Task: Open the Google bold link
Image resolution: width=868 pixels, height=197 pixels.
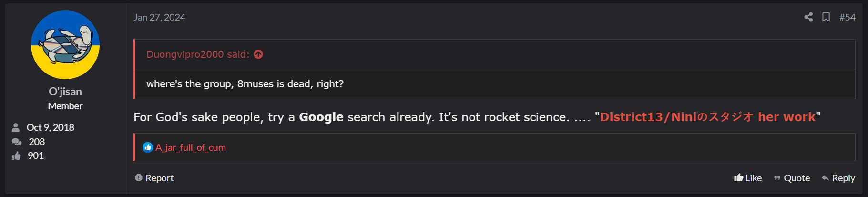Action: click(x=321, y=117)
